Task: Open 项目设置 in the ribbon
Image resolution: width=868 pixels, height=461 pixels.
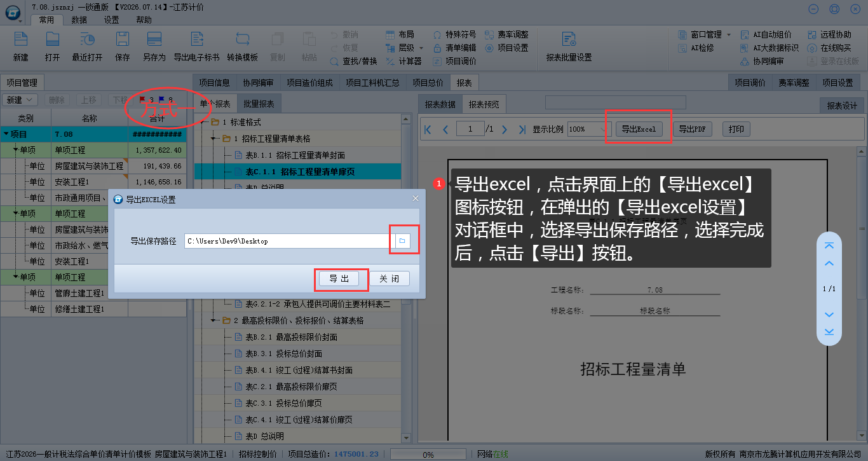Action: coord(506,48)
